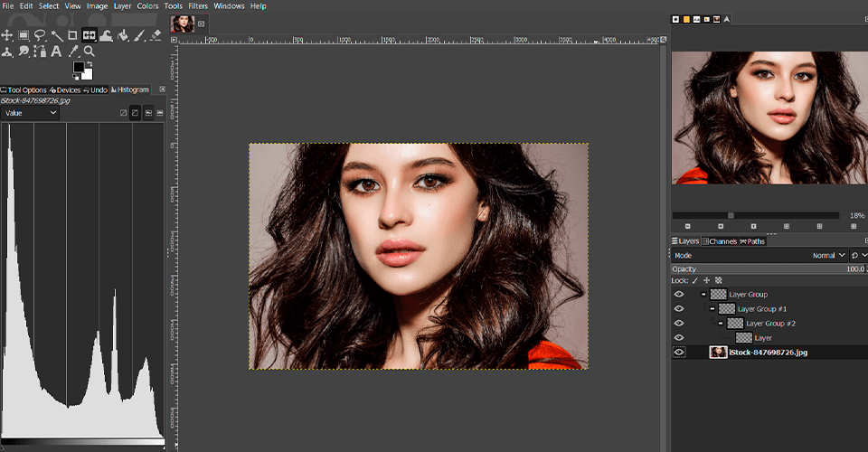Select the Free Select lasso tool
This screenshot has width=868, height=452.
pyautogui.click(x=41, y=35)
